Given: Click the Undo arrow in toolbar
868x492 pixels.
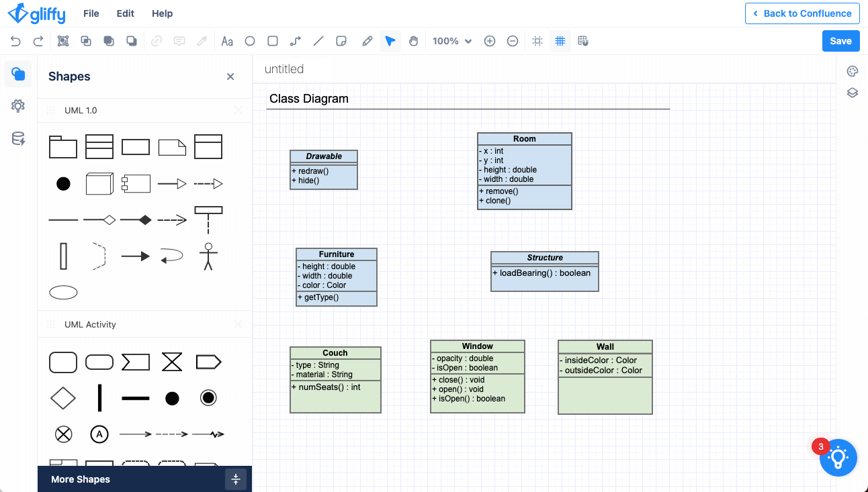Looking at the screenshot, I should pyautogui.click(x=15, y=41).
